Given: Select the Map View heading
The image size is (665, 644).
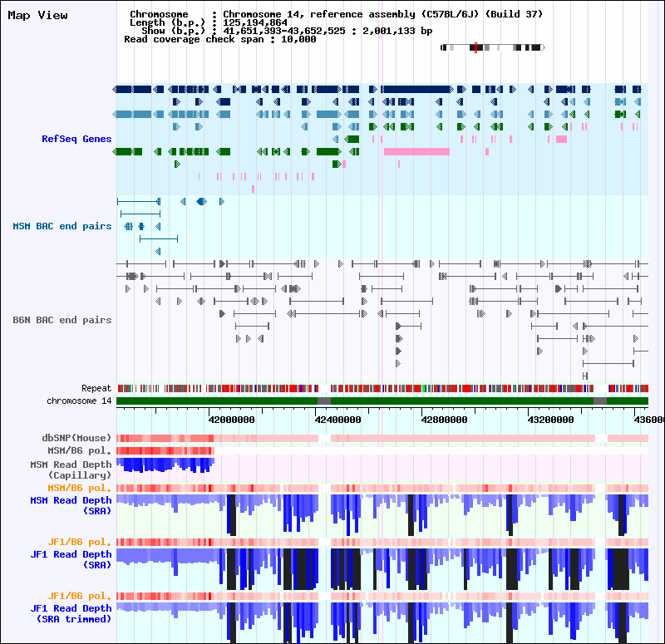Looking at the screenshot, I should 37,15.
